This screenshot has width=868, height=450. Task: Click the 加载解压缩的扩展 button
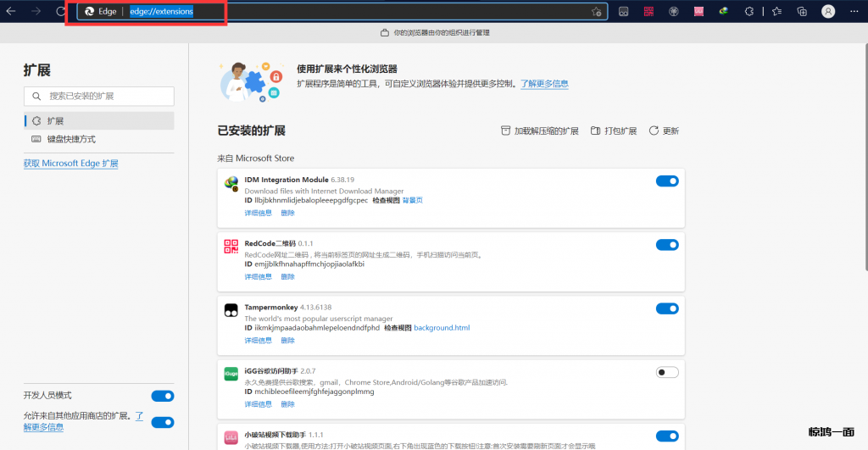(x=539, y=131)
